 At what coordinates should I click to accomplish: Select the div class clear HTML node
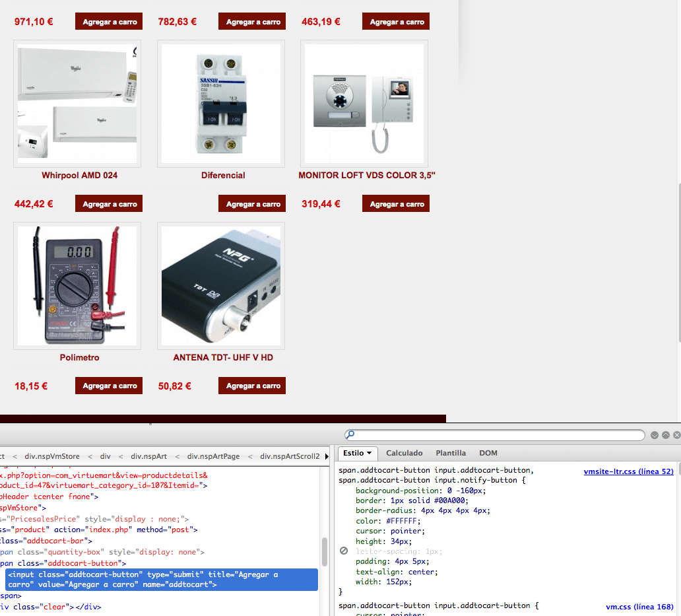pos(50,607)
